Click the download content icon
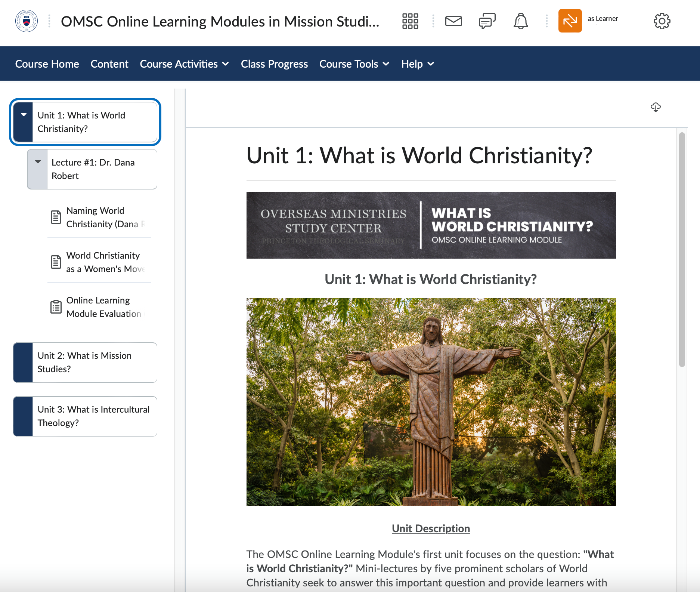The height and width of the screenshot is (592, 700). [x=656, y=108]
